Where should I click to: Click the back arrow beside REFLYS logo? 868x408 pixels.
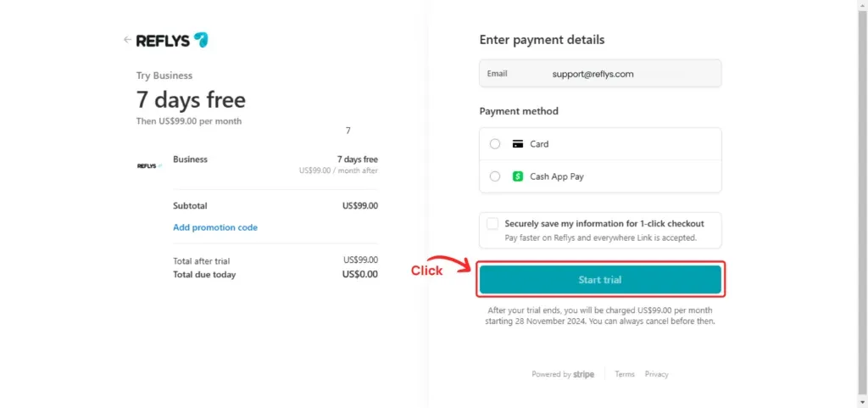click(127, 40)
